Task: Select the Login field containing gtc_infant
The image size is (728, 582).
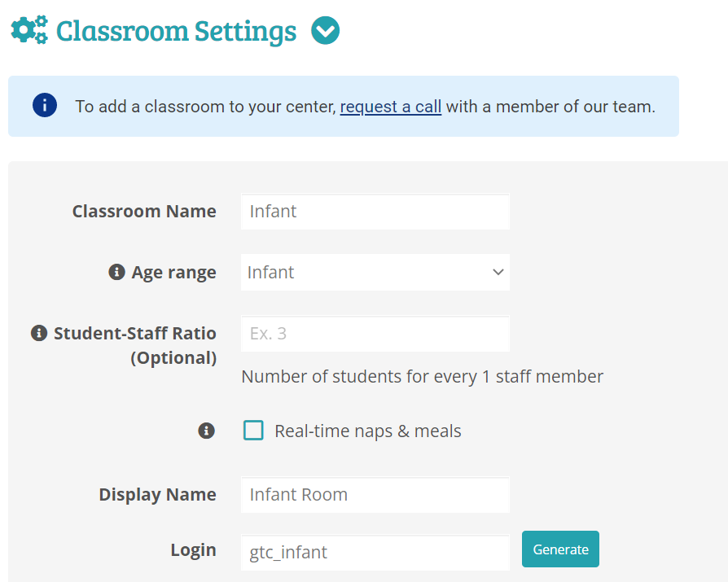Action: (x=375, y=553)
